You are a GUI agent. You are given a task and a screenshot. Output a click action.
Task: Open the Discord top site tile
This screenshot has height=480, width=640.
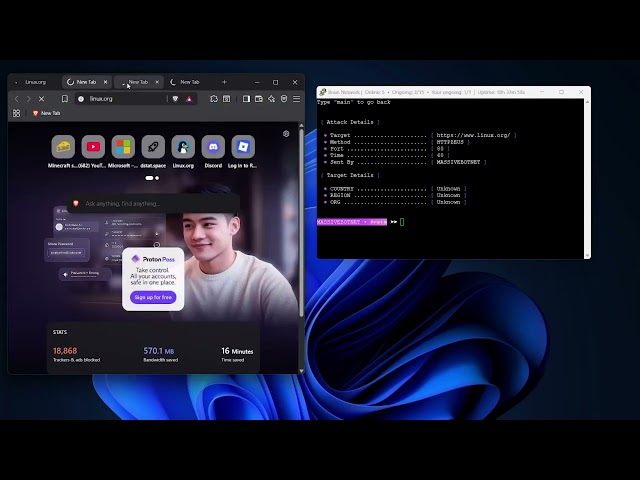coord(213,147)
